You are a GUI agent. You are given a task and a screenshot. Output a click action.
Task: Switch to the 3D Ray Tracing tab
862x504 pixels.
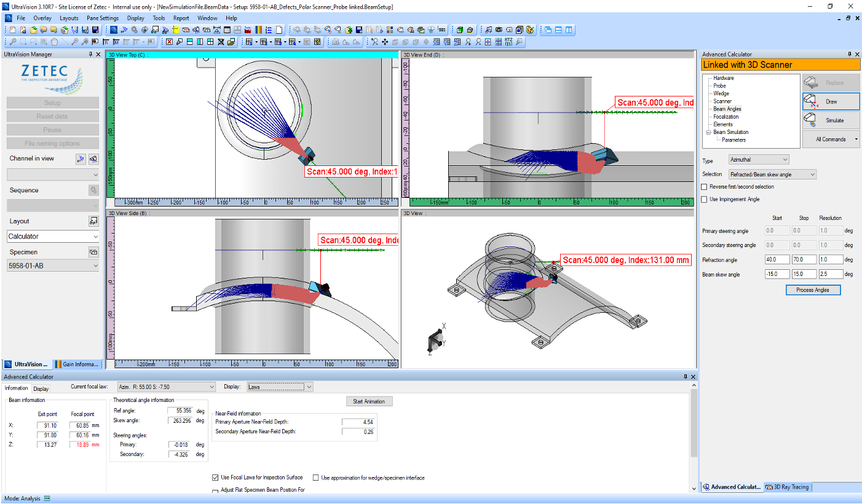tap(788, 487)
